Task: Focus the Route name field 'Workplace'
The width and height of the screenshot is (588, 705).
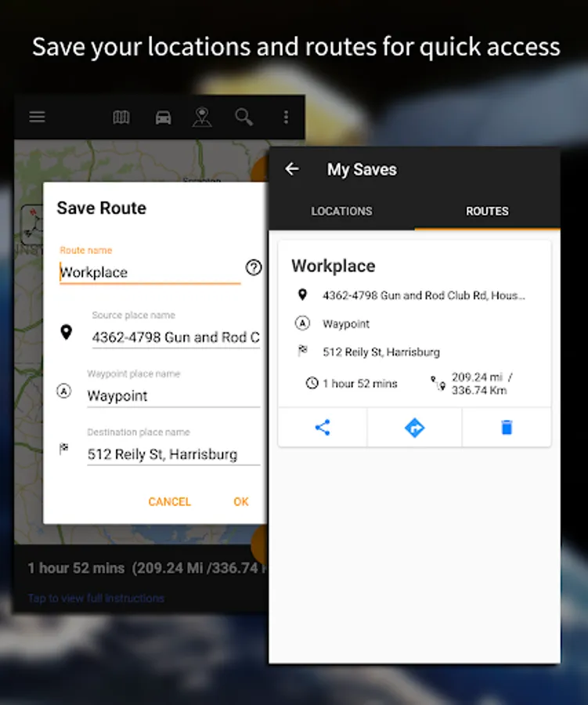Action: click(x=150, y=273)
